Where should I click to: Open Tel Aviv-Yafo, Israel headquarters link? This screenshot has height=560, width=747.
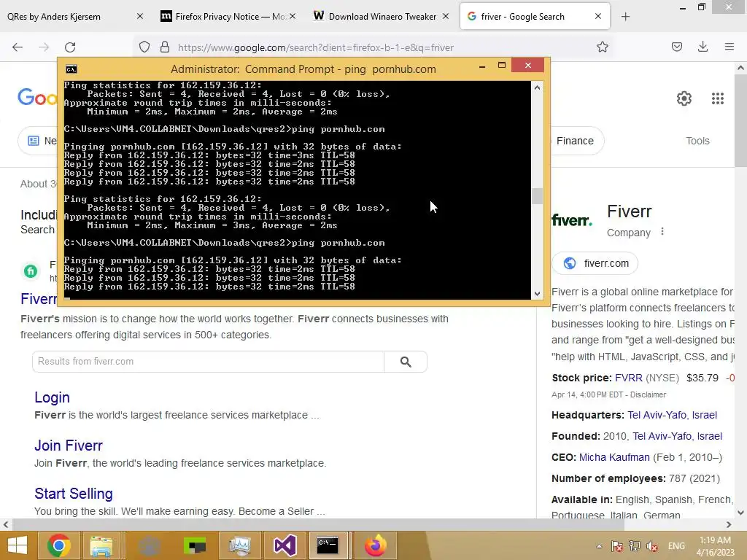coord(672,415)
